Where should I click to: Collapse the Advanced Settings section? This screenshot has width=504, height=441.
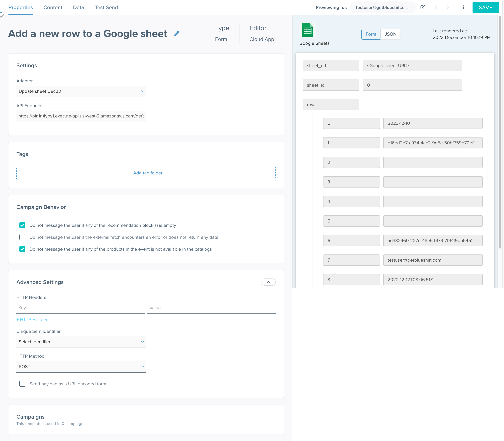(x=268, y=282)
